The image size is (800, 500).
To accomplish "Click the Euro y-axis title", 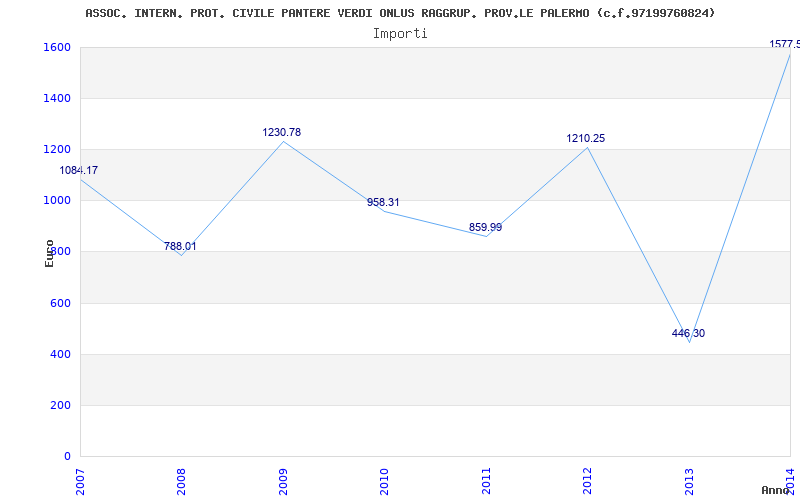I will [x=49, y=254].
